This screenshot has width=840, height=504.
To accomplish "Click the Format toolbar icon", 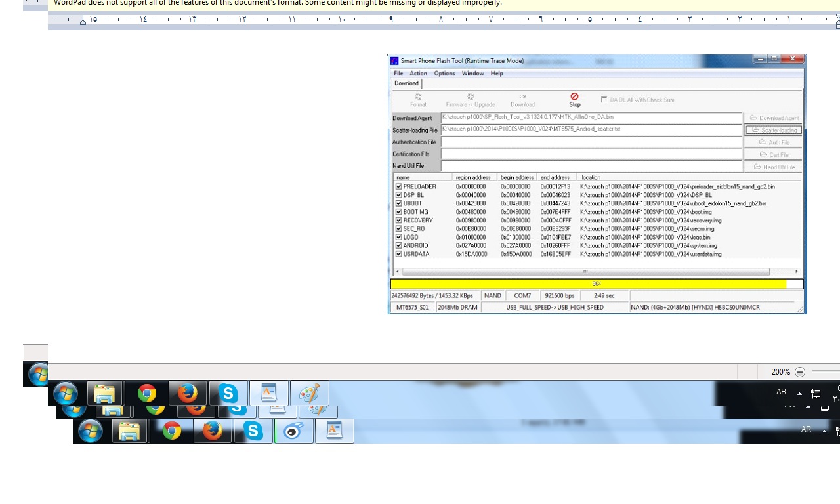I will (x=418, y=96).
